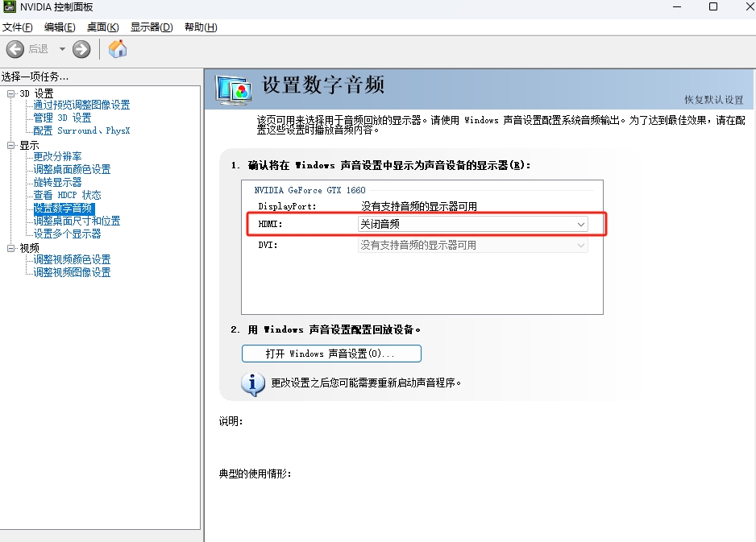Screen dimensions: 756x542
Task: Click the 设置数字音频 header monitor icon
Action: pyautogui.click(x=234, y=90)
